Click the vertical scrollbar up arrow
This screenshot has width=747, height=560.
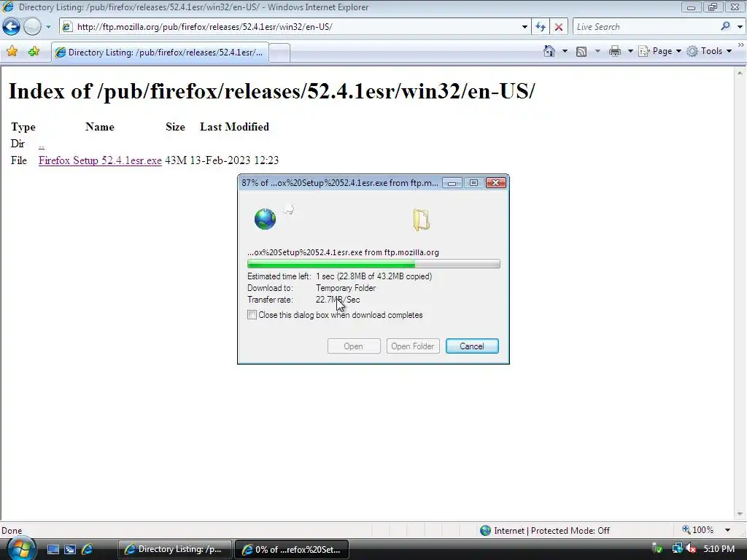(x=740, y=73)
